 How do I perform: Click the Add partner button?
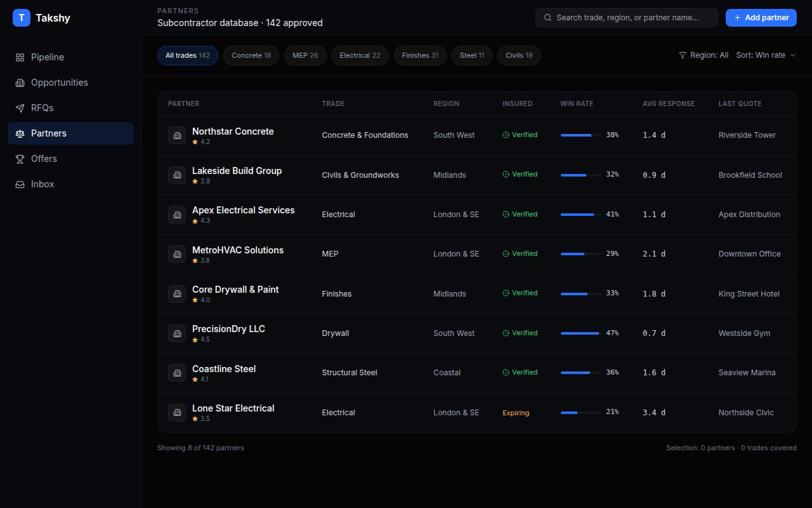coord(761,18)
